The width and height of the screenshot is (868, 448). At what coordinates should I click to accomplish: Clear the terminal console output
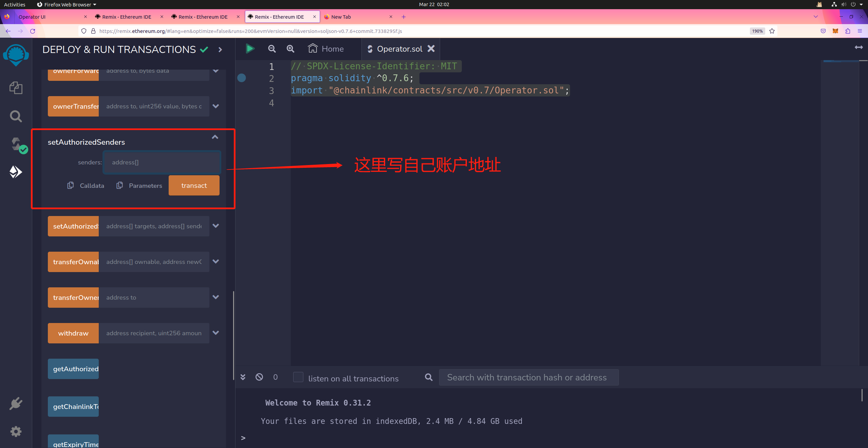point(259,377)
